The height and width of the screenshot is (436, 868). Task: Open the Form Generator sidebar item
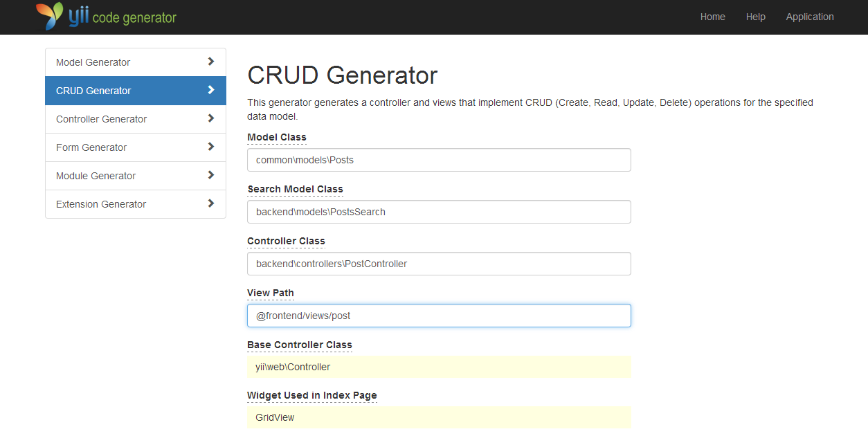coord(136,147)
